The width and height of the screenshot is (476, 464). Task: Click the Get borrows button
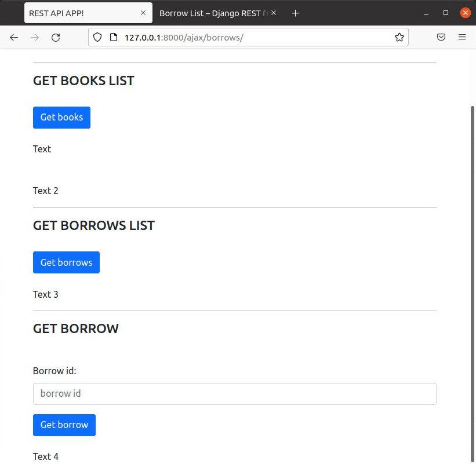(x=66, y=262)
